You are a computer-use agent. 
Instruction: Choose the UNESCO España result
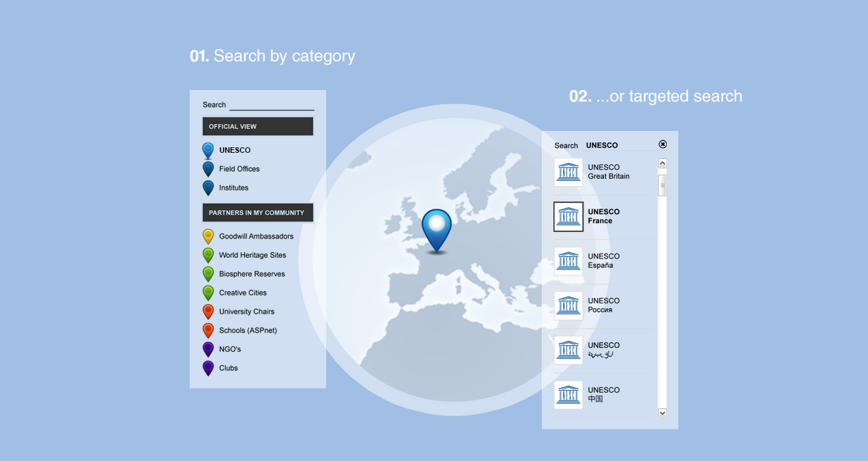click(x=601, y=261)
